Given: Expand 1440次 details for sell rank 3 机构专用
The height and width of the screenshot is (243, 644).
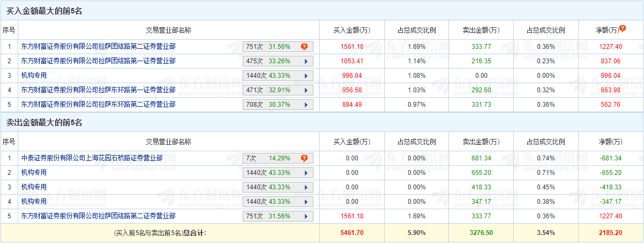Looking at the screenshot, I should point(306,187).
